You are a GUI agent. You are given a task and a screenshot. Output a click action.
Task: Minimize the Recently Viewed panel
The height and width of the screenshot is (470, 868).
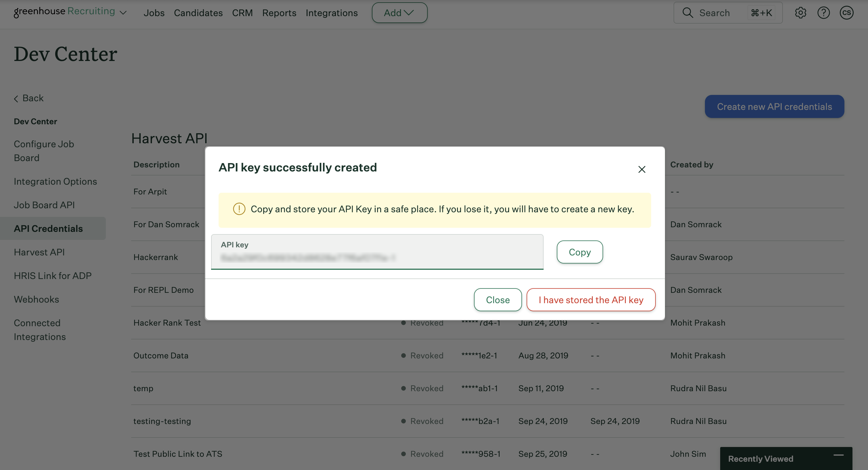(x=838, y=455)
